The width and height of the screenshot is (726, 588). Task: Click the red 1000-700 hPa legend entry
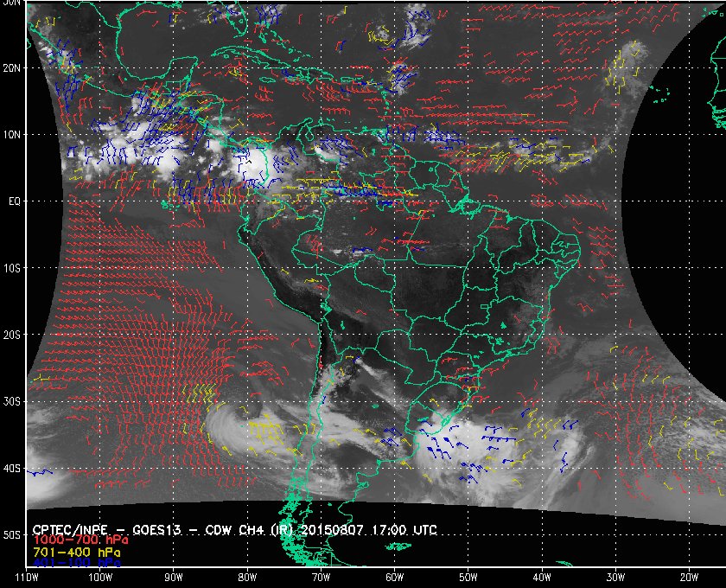(x=80, y=540)
